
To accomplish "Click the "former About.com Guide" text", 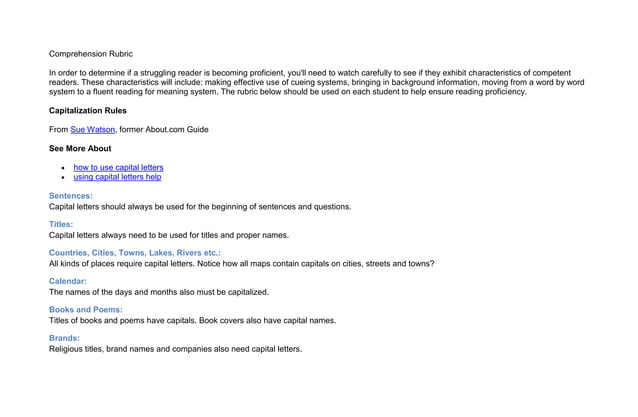I will coord(164,129).
